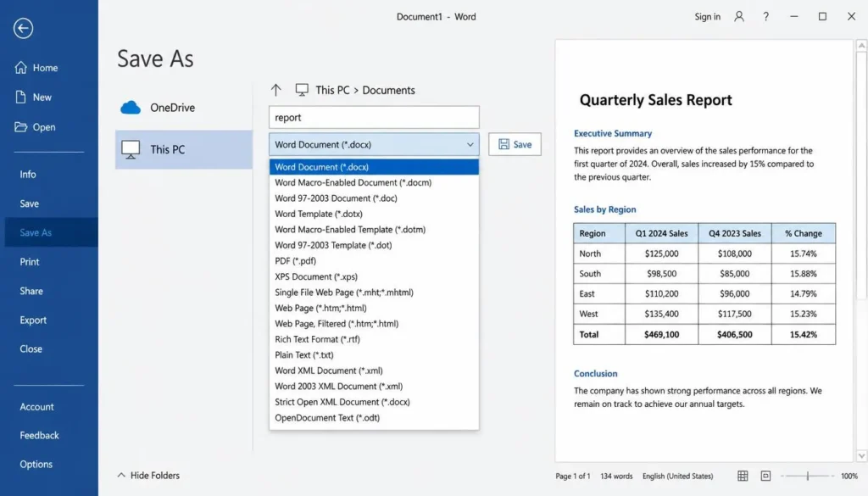Click the preview scrollbar down arrow
The image size is (868, 496).
click(861, 456)
